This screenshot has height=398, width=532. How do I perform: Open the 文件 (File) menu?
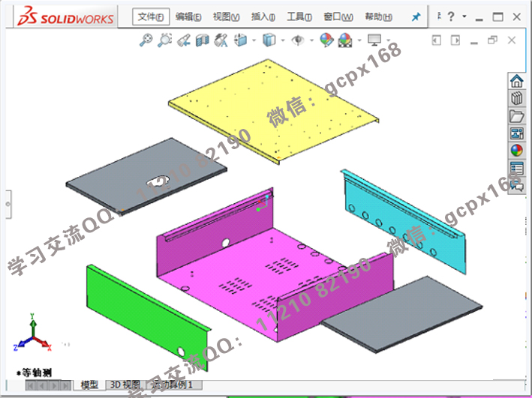click(x=150, y=16)
